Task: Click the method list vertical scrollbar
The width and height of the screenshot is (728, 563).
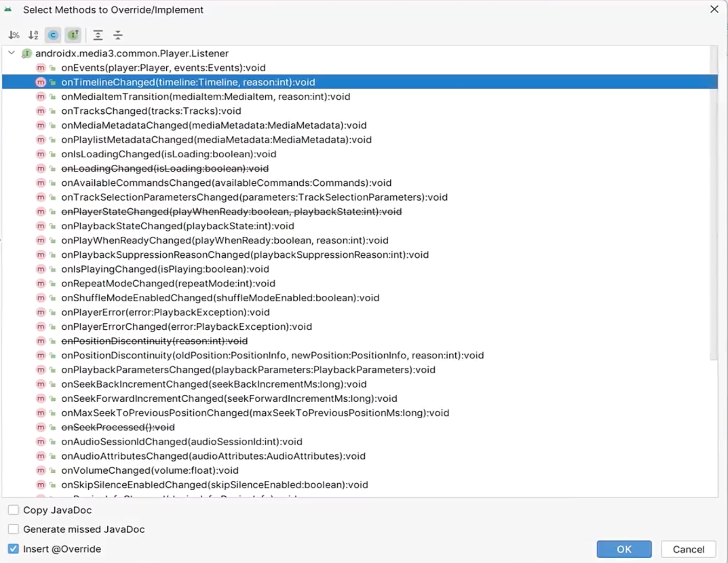Action: (714, 203)
